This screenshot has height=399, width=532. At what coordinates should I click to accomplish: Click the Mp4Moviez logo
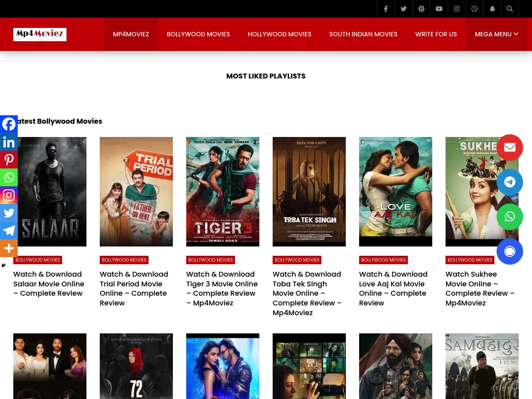pos(40,34)
